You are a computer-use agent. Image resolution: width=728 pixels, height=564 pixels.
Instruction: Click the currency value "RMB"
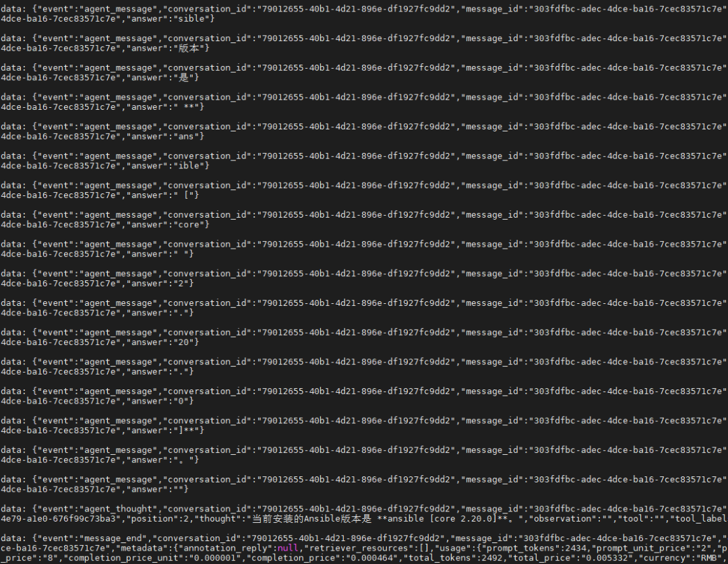pyautogui.click(x=708, y=558)
